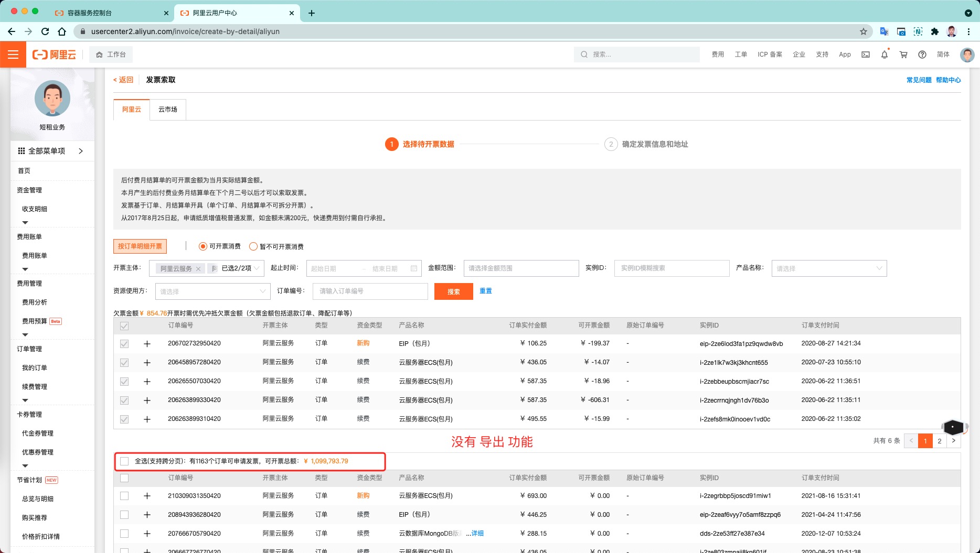980x553 pixels.
Task: Open the 产品名称 dropdown
Action: (829, 268)
